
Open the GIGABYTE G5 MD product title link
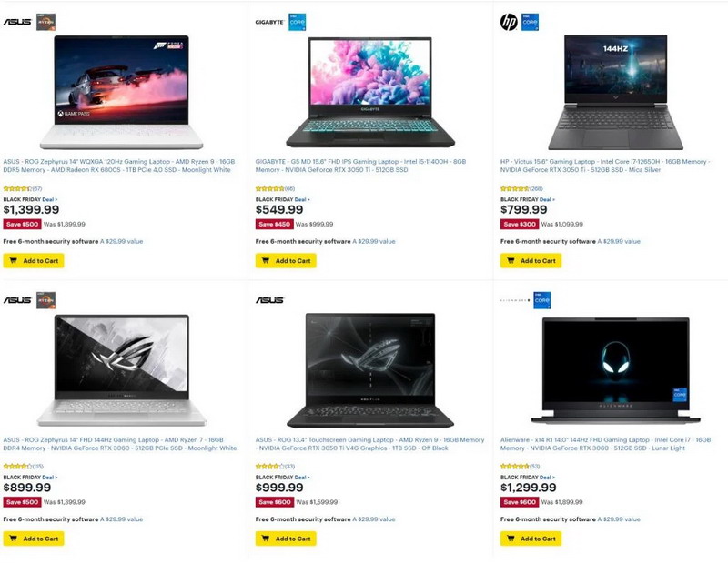[x=360, y=166]
